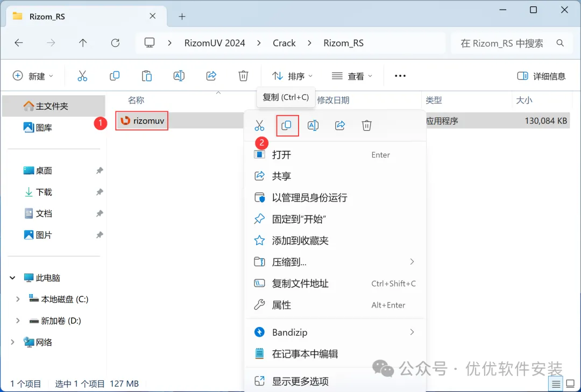This screenshot has width=581, height=392.
Task: Click the Cut icon in the toolbar
Action: coord(82,76)
